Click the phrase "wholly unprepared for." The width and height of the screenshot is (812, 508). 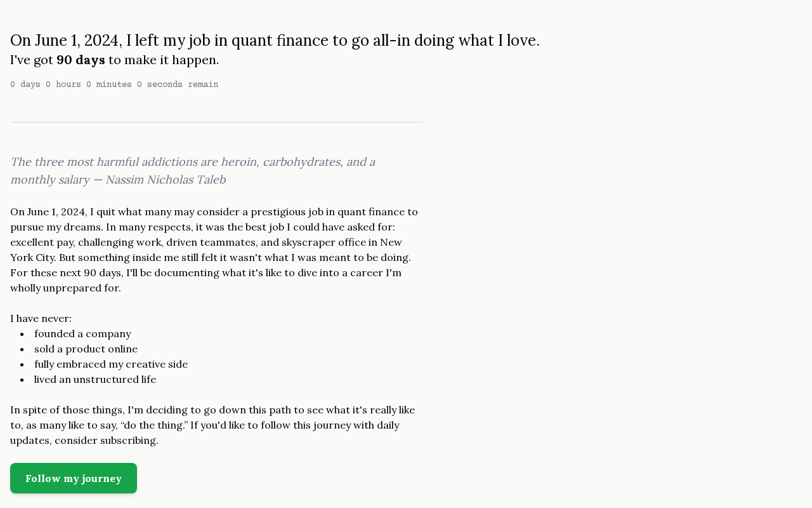click(65, 288)
